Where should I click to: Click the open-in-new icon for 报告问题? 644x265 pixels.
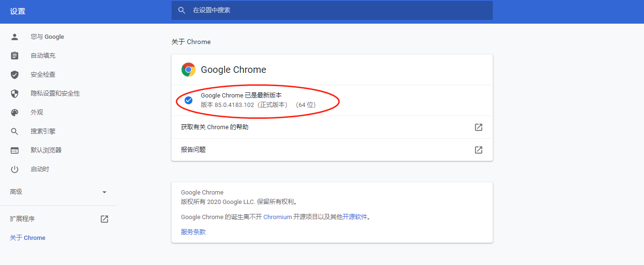tap(479, 150)
